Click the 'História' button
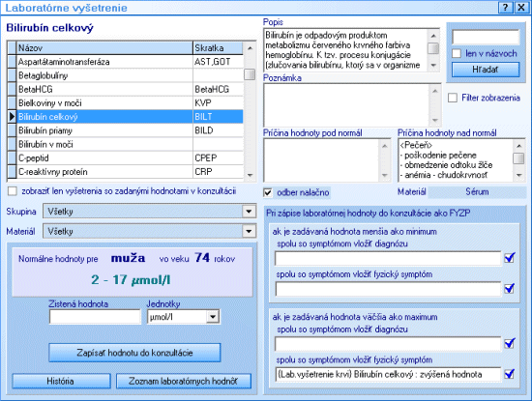 point(61,381)
